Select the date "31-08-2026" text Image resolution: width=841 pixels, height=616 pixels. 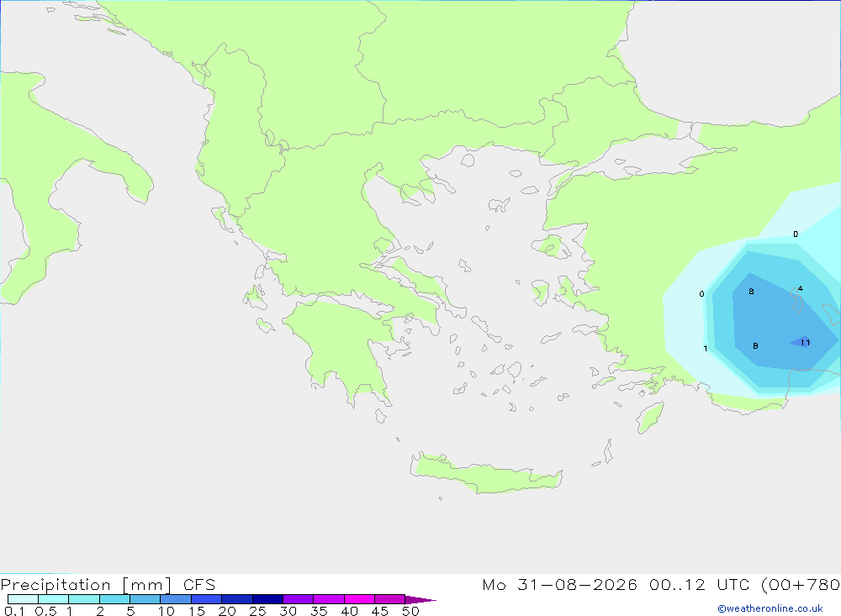tap(577, 584)
